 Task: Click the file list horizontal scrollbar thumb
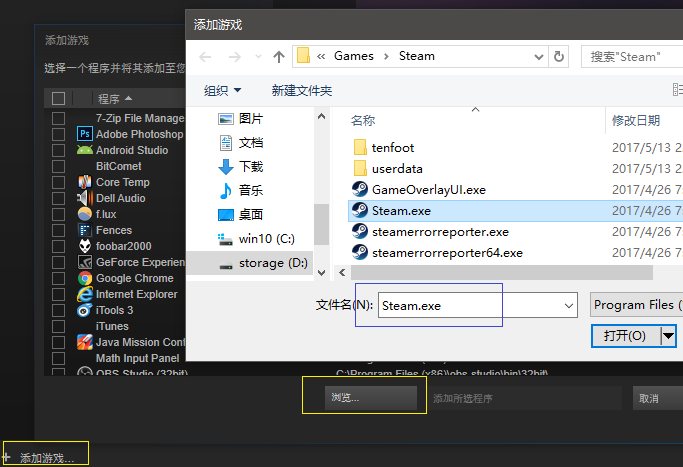(x=502, y=273)
